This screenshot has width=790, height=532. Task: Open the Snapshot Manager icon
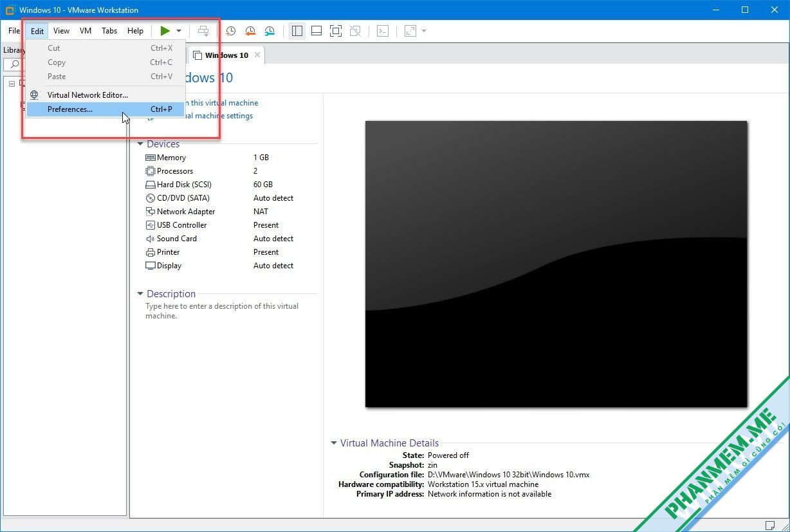coord(270,31)
